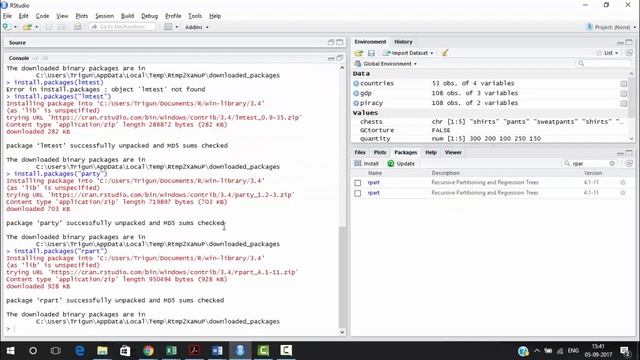This screenshot has width=640, height=360.
Task: Click the Environment list scroll-down arrow
Action: point(631,139)
